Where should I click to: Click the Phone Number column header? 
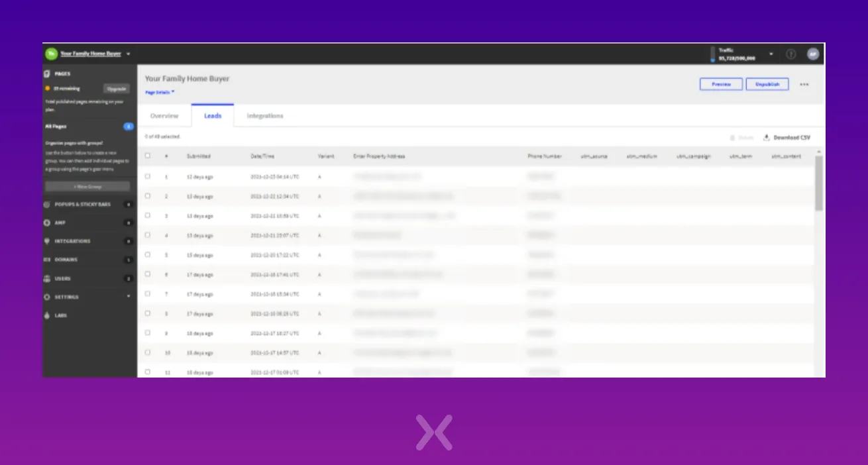point(545,156)
